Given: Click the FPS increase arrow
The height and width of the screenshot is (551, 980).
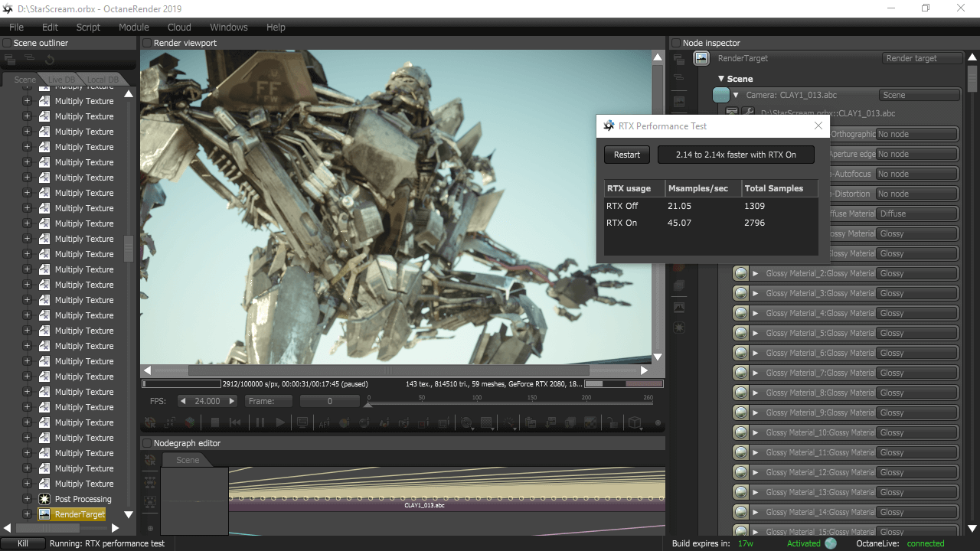Looking at the screenshot, I should [x=232, y=401].
